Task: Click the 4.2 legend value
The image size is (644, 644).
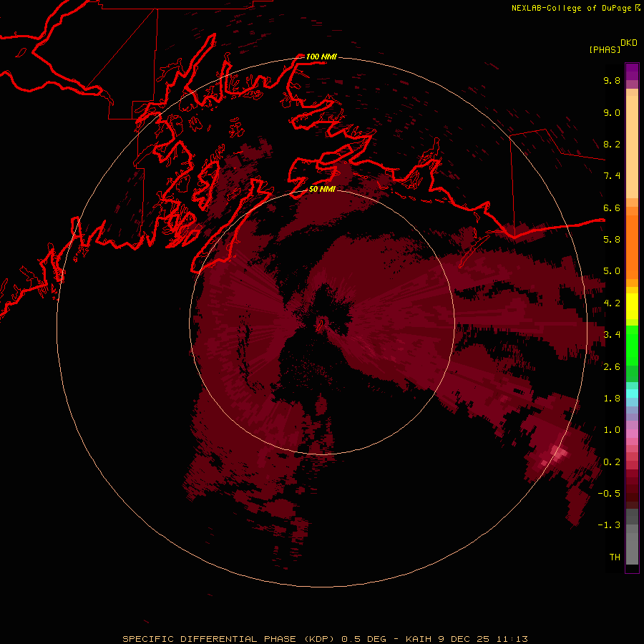Action: tap(612, 303)
